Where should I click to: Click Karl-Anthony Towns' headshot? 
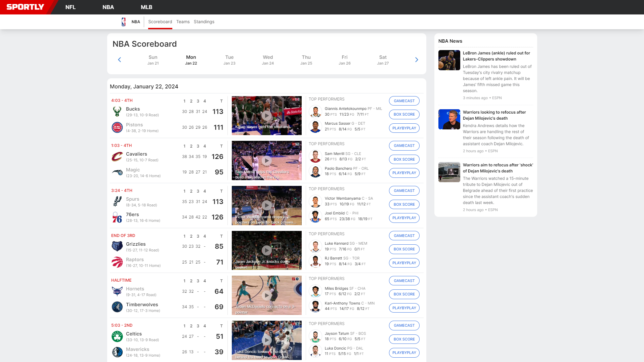click(x=315, y=306)
